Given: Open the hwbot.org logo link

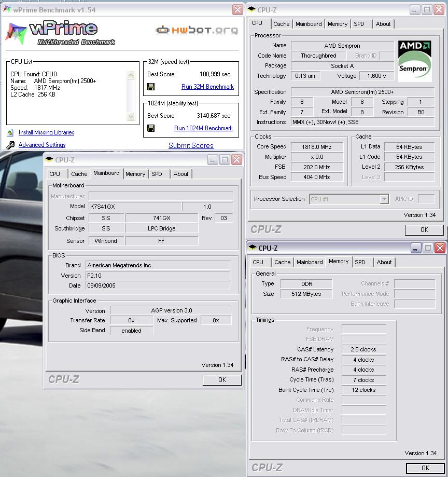Looking at the screenshot, I should tap(197, 30).
